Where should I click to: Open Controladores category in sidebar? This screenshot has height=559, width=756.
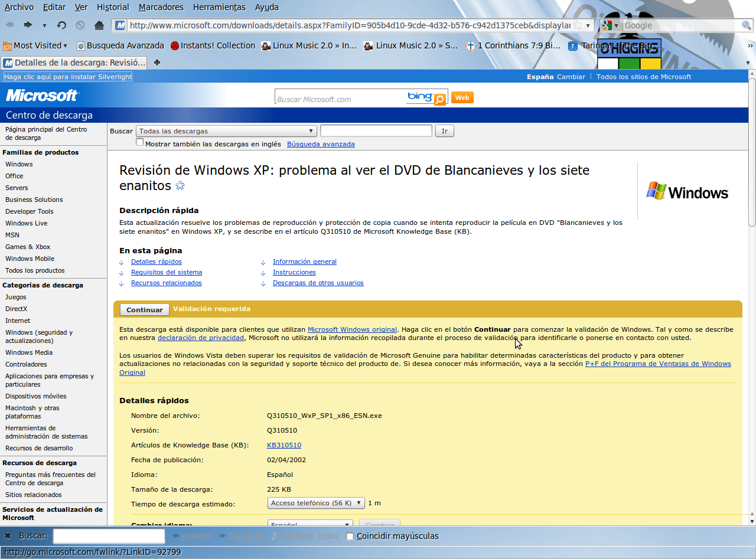point(26,364)
